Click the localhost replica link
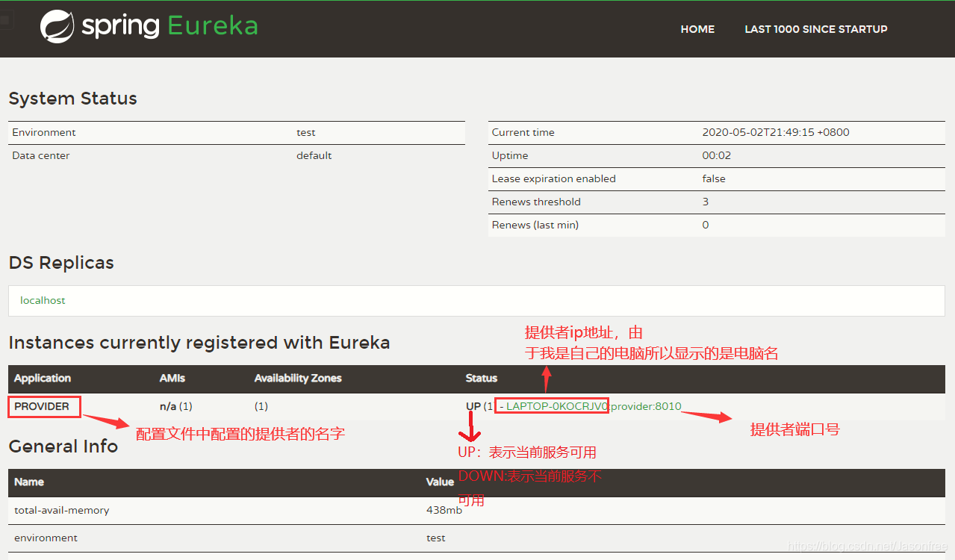The image size is (955, 560). tap(43, 300)
